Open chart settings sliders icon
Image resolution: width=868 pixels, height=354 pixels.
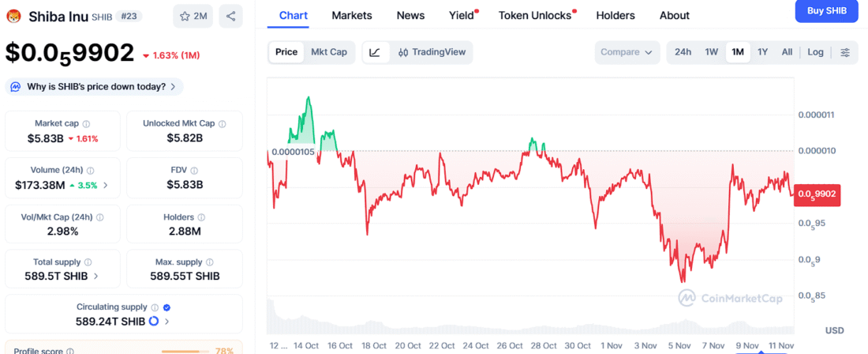[x=845, y=52]
